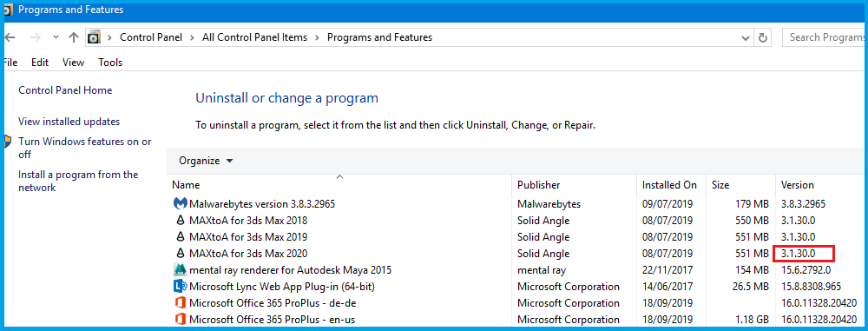Open View installed updates link

coord(69,122)
